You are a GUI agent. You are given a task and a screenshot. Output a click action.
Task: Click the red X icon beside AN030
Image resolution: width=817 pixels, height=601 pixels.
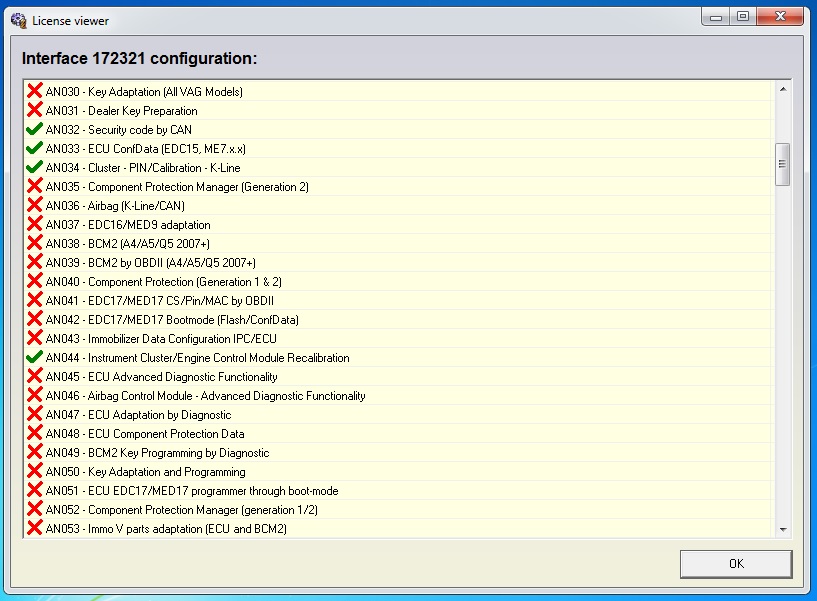34,92
